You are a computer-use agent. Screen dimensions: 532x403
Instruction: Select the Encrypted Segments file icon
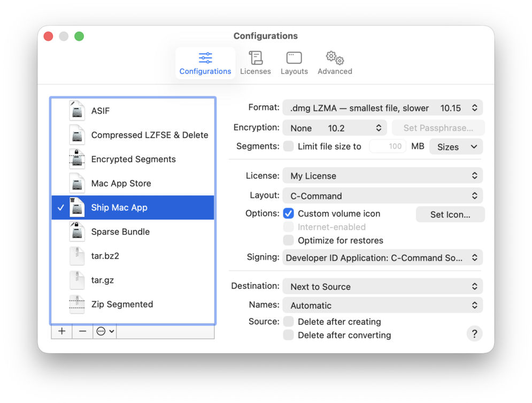(x=77, y=159)
